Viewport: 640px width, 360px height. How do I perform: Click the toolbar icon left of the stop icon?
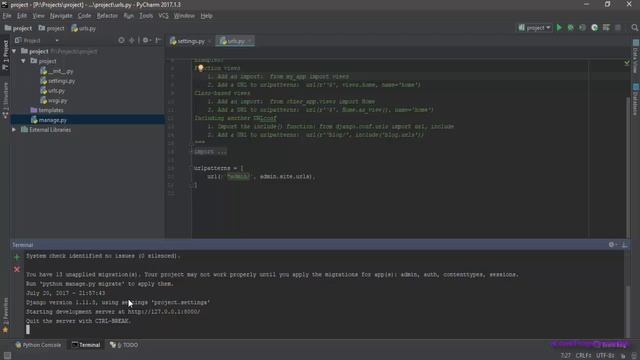point(606,28)
